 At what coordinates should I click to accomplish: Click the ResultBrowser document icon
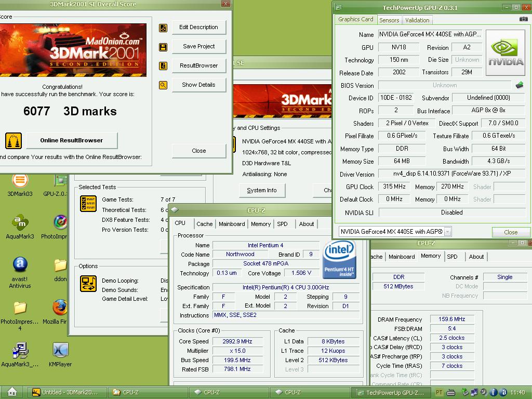(163, 66)
